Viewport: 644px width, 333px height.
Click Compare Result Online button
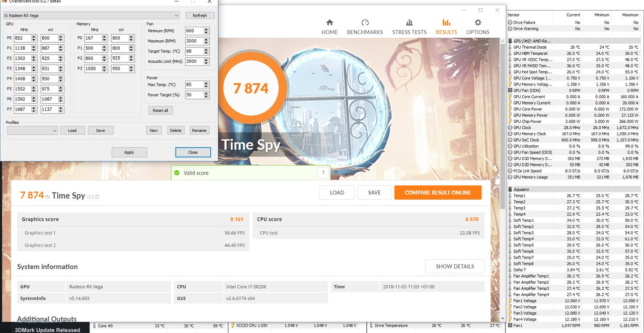click(x=438, y=193)
